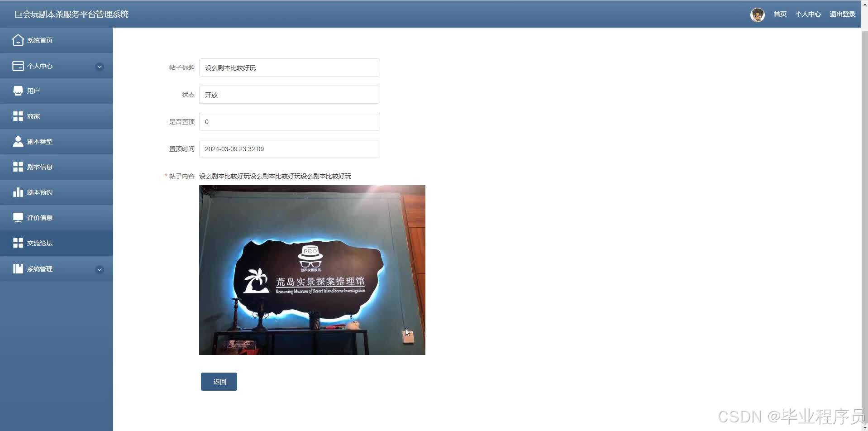Click the bar chart icon beside 剧本预约
This screenshot has height=431, width=868.
click(18, 192)
